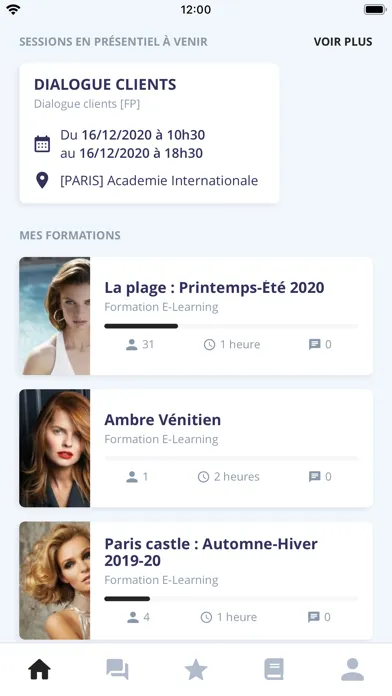392x696 pixels.
Task: Click comments icon on Ambre Vénitien course
Action: tap(314, 477)
